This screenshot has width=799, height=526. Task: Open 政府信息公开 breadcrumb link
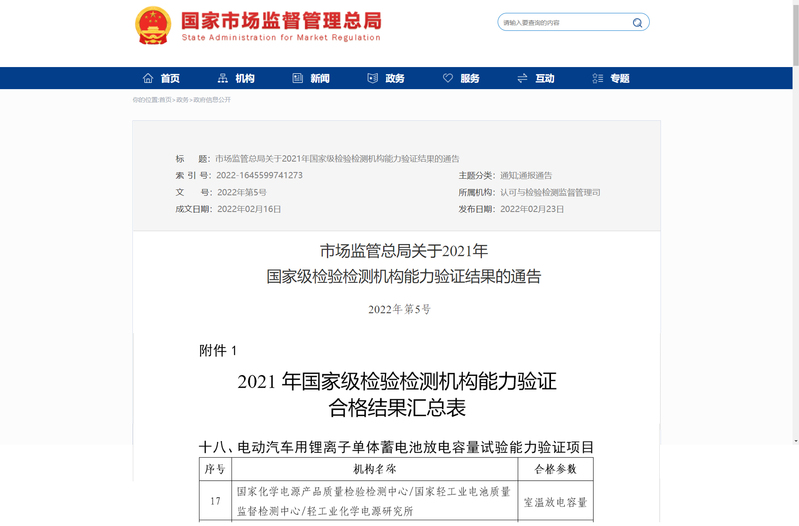(x=212, y=100)
